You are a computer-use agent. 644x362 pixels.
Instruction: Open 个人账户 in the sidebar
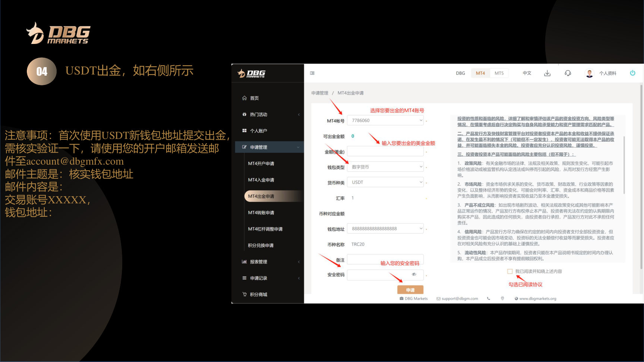(258, 131)
